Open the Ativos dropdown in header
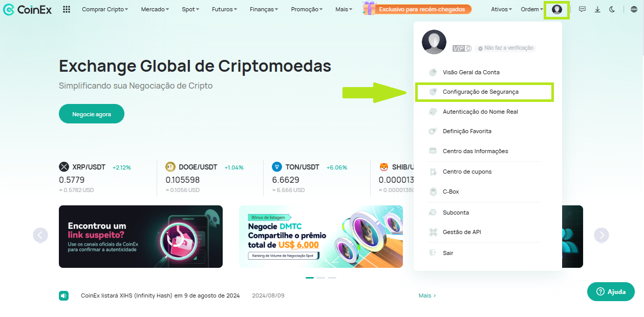This screenshot has height=317, width=644. [x=501, y=9]
